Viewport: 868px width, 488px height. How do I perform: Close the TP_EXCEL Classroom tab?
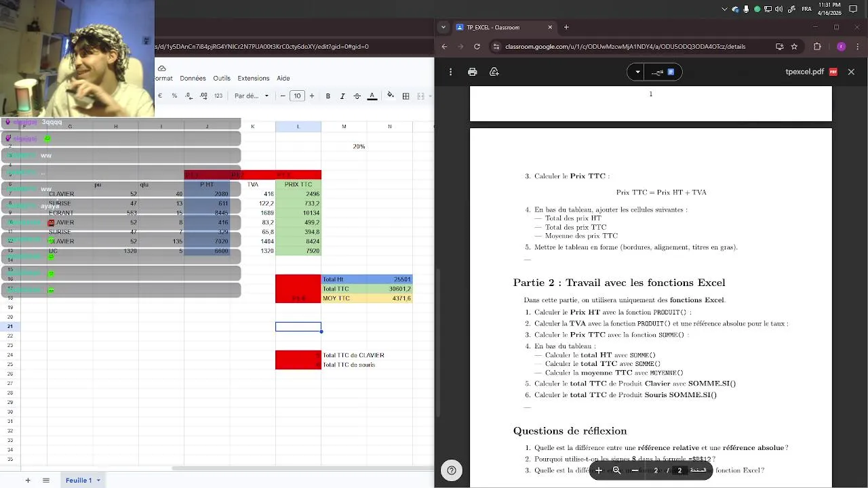click(550, 27)
